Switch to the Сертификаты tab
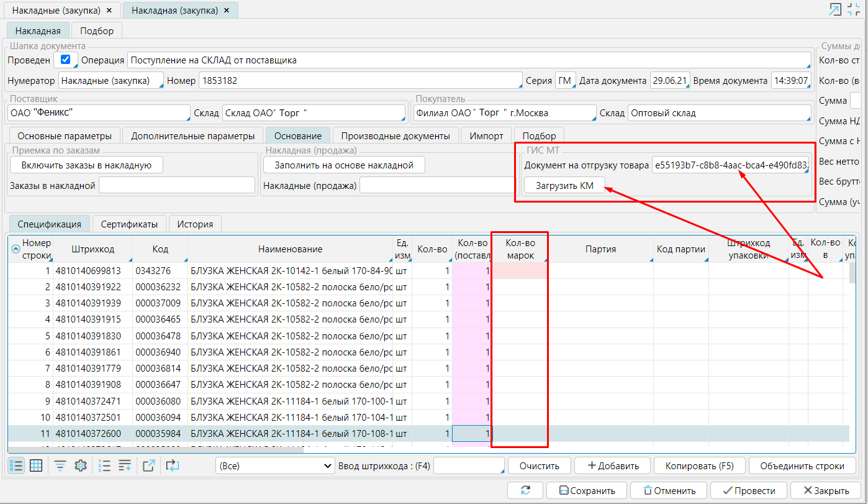868x504 pixels. point(129,224)
